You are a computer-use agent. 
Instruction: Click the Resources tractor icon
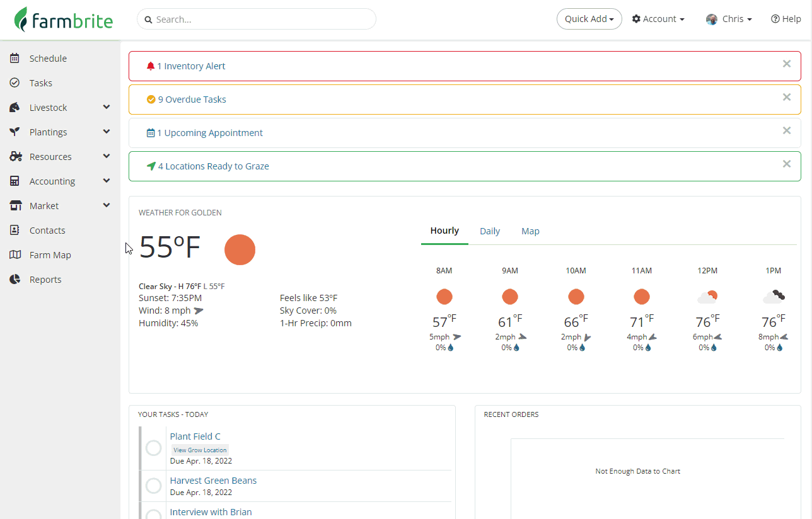16,157
